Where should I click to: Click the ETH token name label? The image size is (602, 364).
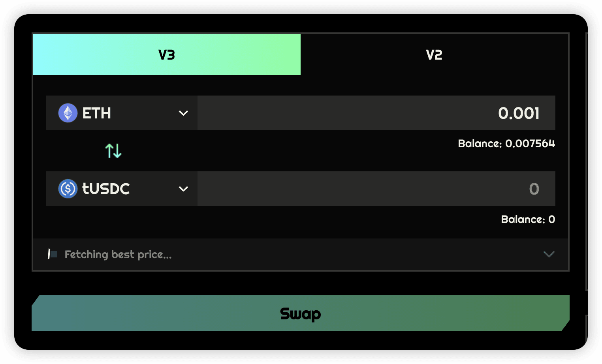(97, 113)
